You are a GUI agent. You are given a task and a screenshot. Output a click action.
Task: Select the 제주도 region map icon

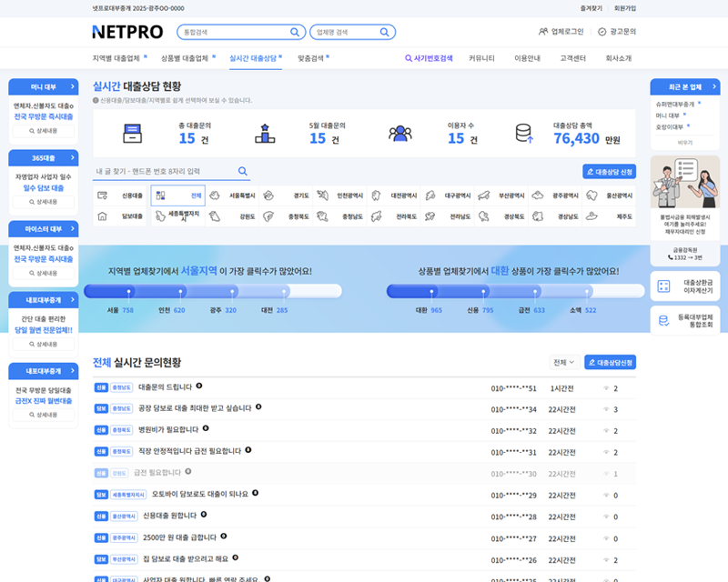pyautogui.click(x=591, y=216)
